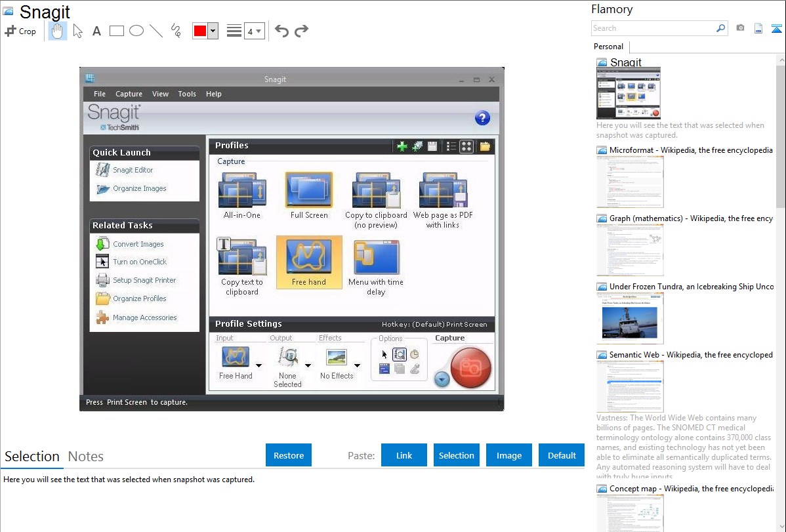Pick the straight line tool
Viewport: 786px width, 532px height.
[156, 31]
